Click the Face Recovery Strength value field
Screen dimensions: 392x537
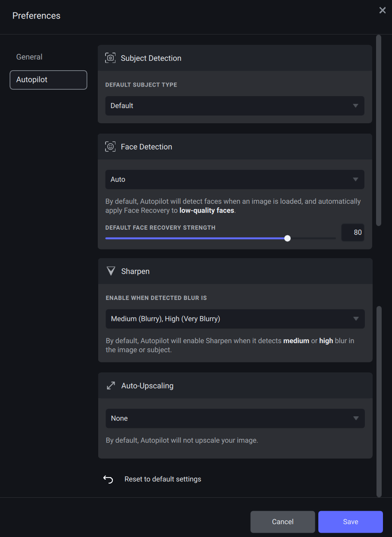point(353,233)
